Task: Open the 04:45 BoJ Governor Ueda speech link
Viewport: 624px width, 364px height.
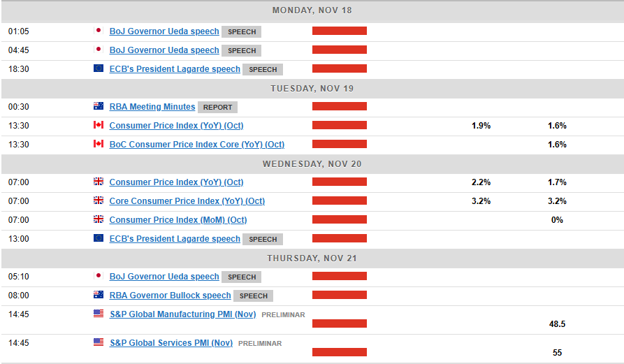Action: (164, 50)
